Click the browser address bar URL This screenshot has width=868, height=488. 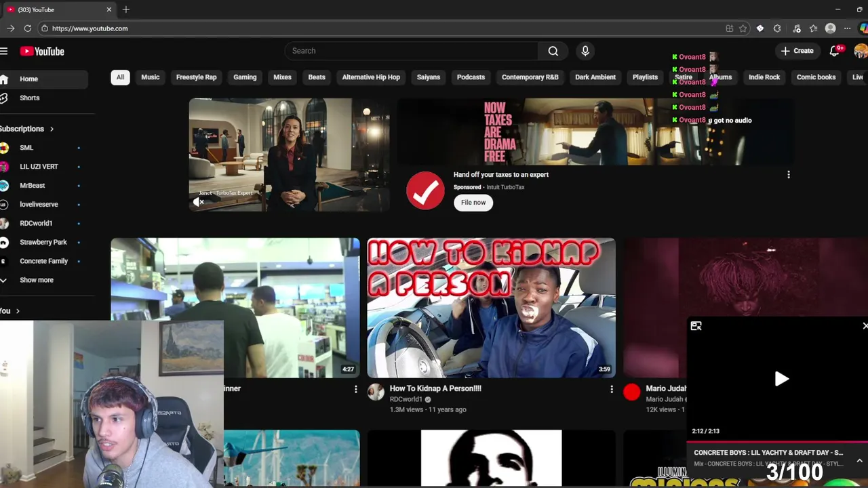pyautogui.click(x=90, y=28)
